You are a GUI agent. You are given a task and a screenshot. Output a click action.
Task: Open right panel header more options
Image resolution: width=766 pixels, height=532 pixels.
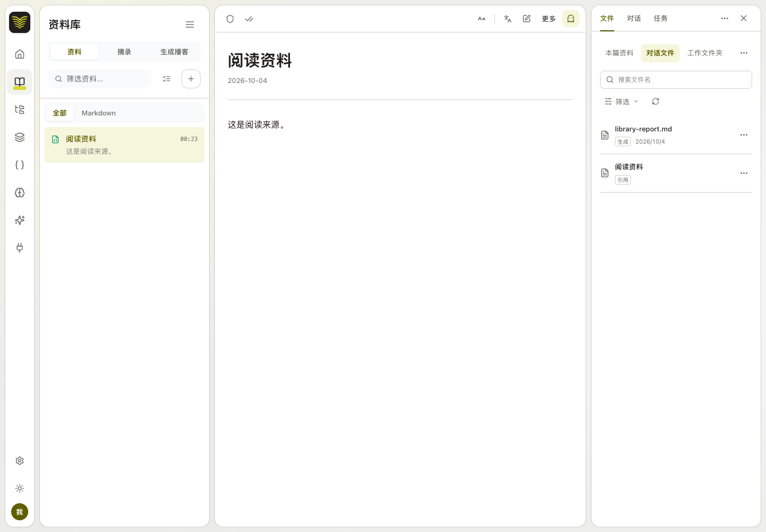[725, 19]
